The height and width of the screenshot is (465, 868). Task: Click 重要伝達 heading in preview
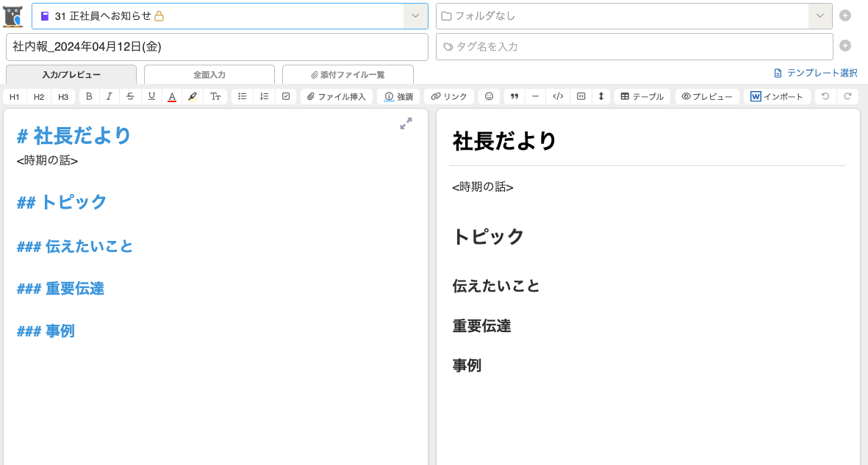[x=481, y=325]
